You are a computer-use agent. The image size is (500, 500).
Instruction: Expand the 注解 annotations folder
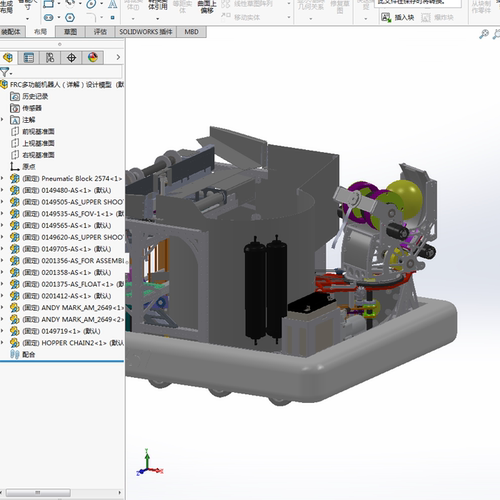tap(2, 119)
